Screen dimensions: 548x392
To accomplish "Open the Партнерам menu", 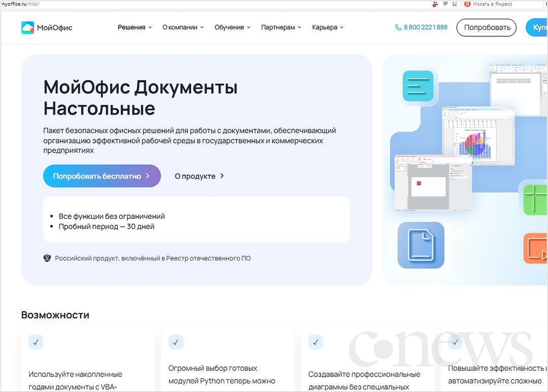I will pyautogui.click(x=281, y=27).
